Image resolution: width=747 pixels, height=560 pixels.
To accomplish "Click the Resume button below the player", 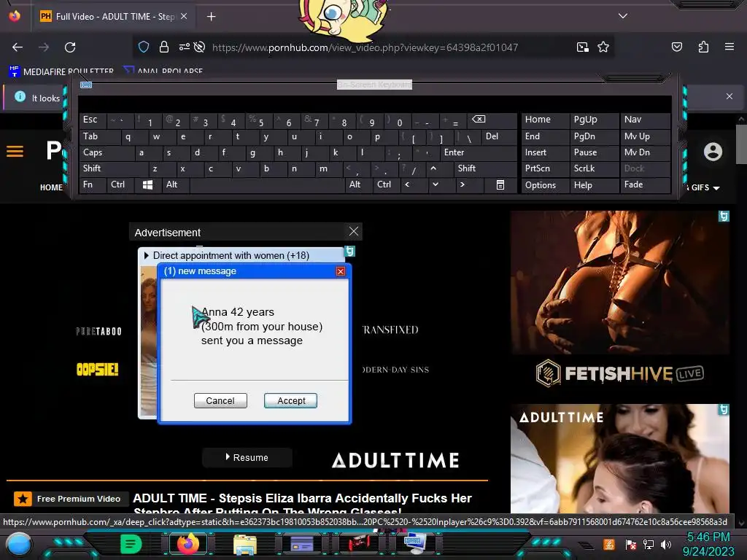I will pos(247,457).
